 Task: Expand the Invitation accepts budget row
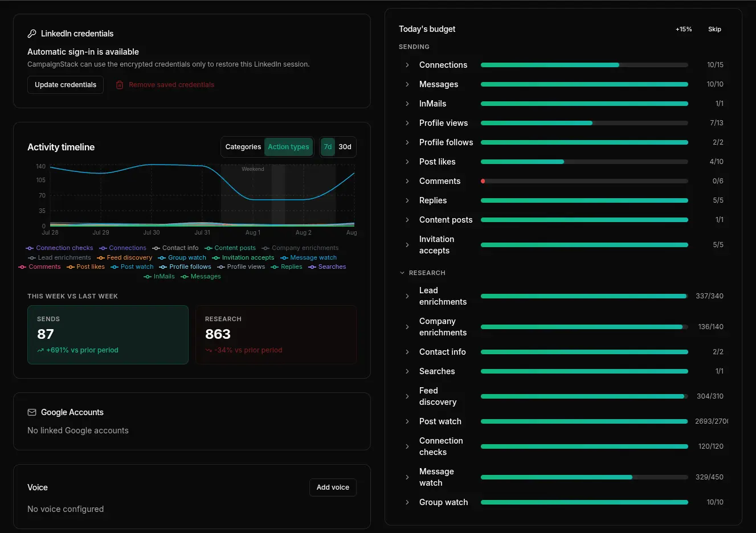pos(407,245)
